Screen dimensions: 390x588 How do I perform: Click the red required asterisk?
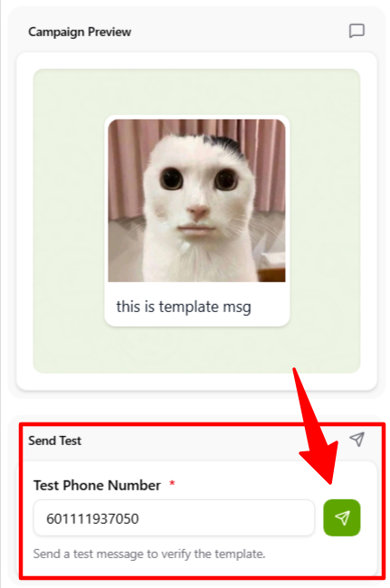pos(172,483)
